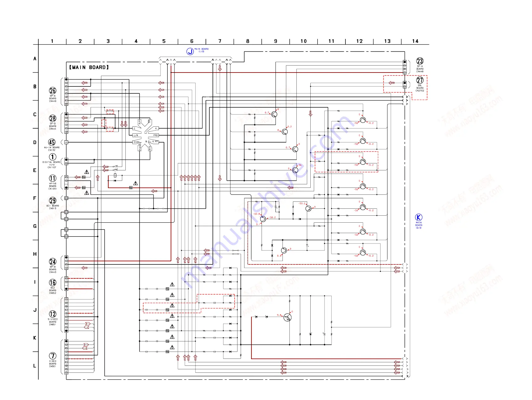This screenshot has width=532, height=400.
Task: Click row header D on left ruler
Action: tap(35, 142)
